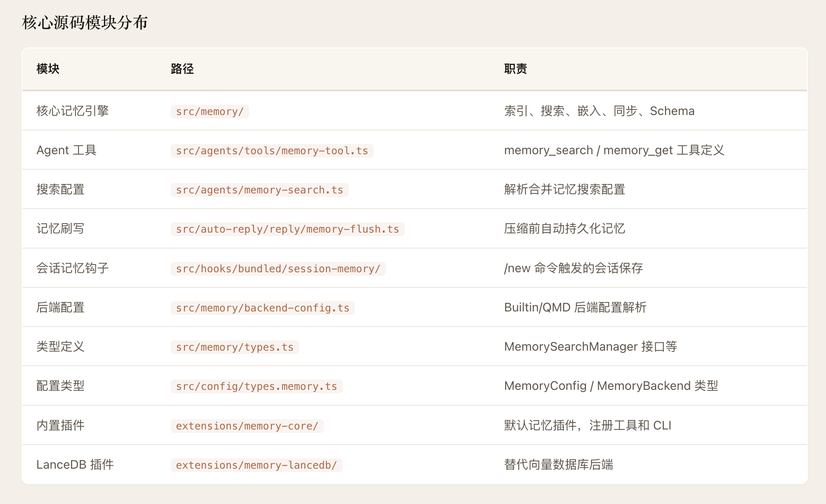Select the extensions/memory-lancedb/ path
Viewport: 826px width, 504px height.
coord(256,465)
